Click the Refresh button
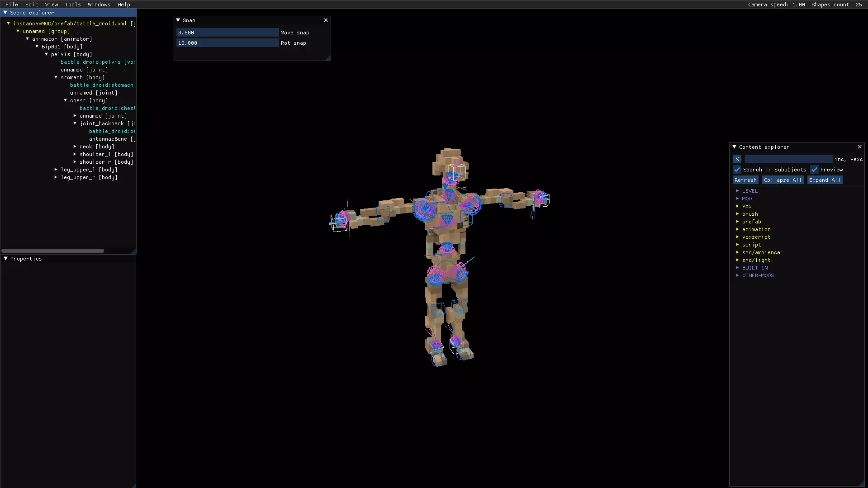The height and width of the screenshot is (488, 868). 745,180
